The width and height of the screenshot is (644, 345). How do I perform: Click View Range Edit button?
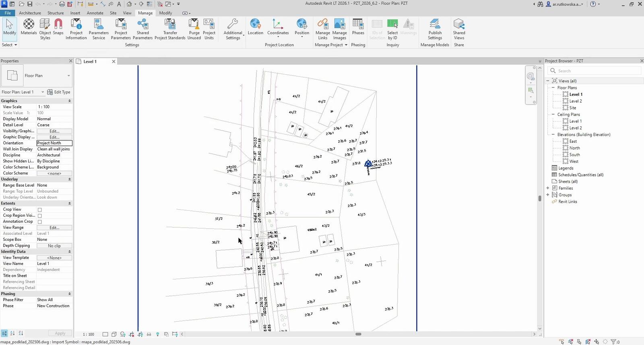click(x=54, y=228)
